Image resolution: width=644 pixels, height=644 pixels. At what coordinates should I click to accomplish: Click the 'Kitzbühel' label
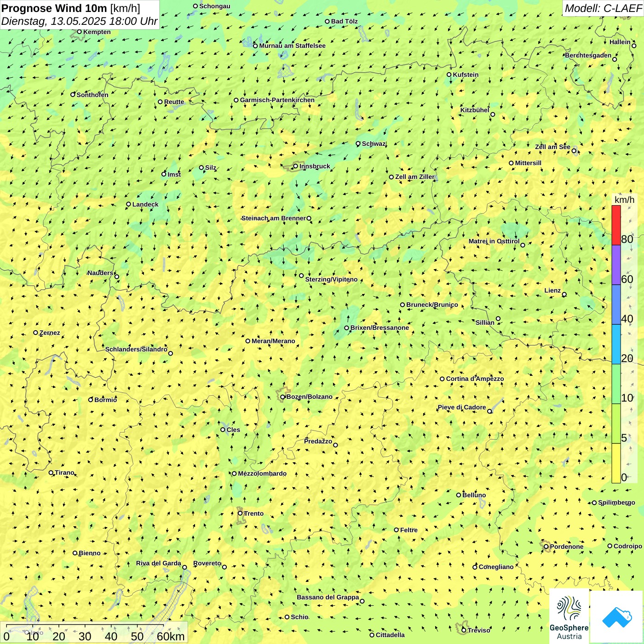(x=475, y=110)
